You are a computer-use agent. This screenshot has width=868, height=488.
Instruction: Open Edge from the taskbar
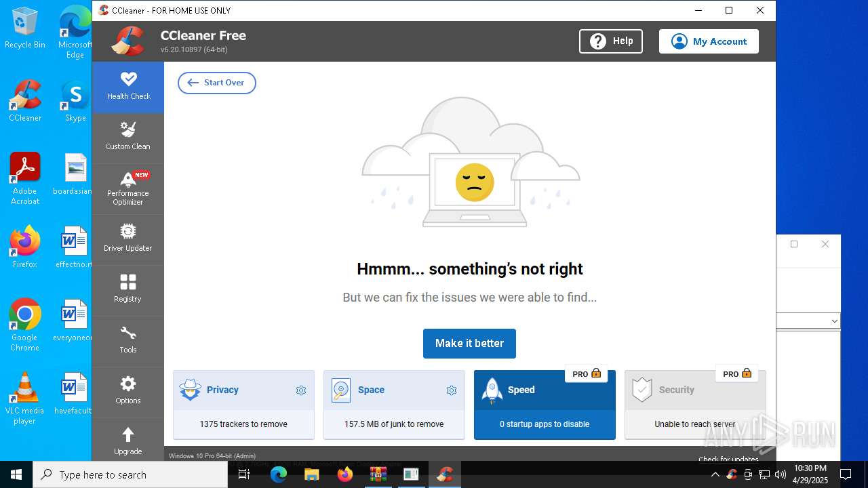point(279,474)
